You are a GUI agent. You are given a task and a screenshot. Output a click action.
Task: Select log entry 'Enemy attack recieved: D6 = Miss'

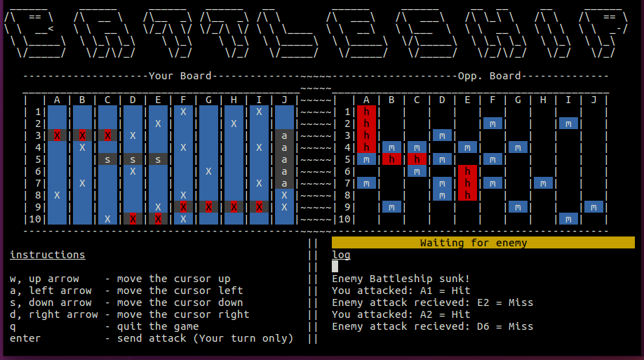point(432,326)
